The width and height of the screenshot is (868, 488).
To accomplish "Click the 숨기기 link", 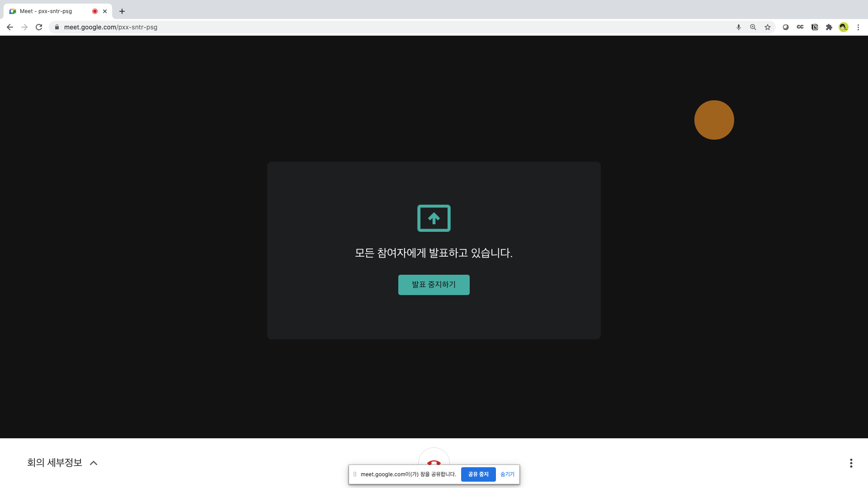I will click(507, 474).
